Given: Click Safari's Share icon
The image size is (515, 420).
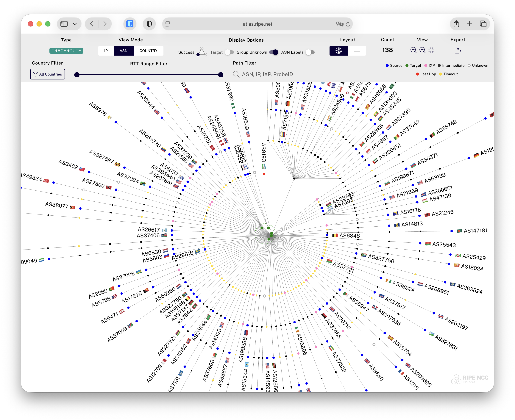Looking at the screenshot, I should 456,24.
